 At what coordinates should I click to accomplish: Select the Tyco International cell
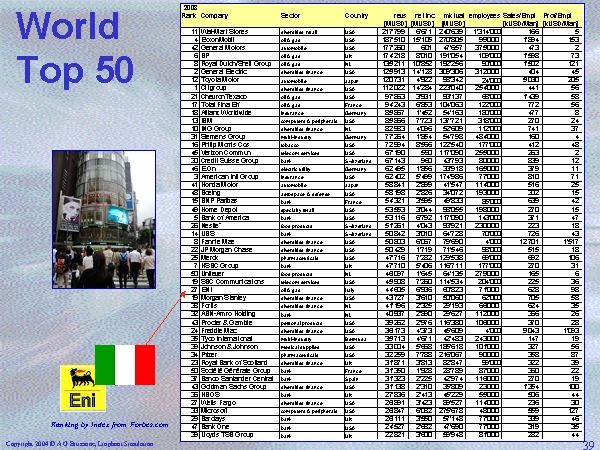click(x=240, y=339)
